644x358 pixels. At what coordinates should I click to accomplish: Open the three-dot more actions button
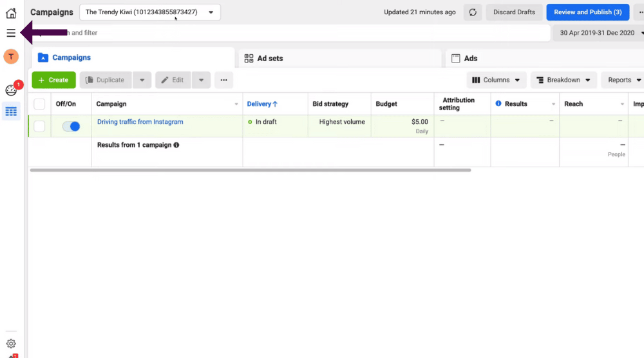point(224,80)
